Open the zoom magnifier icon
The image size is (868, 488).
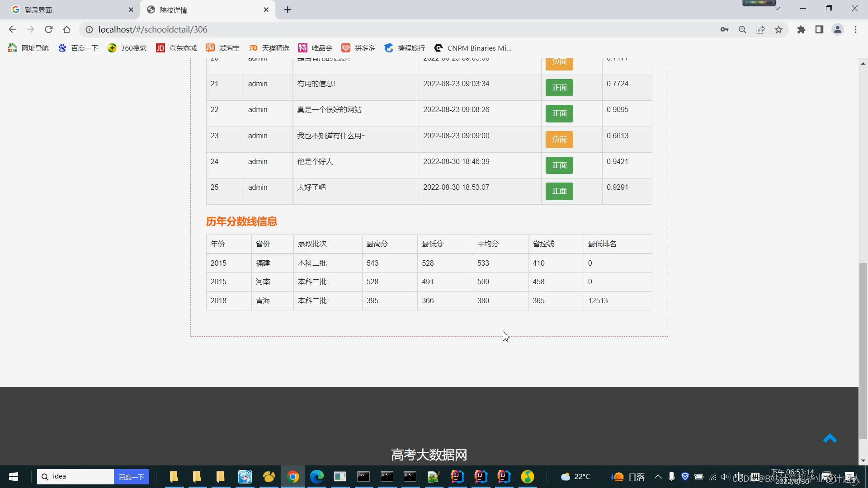(x=742, y=30)
